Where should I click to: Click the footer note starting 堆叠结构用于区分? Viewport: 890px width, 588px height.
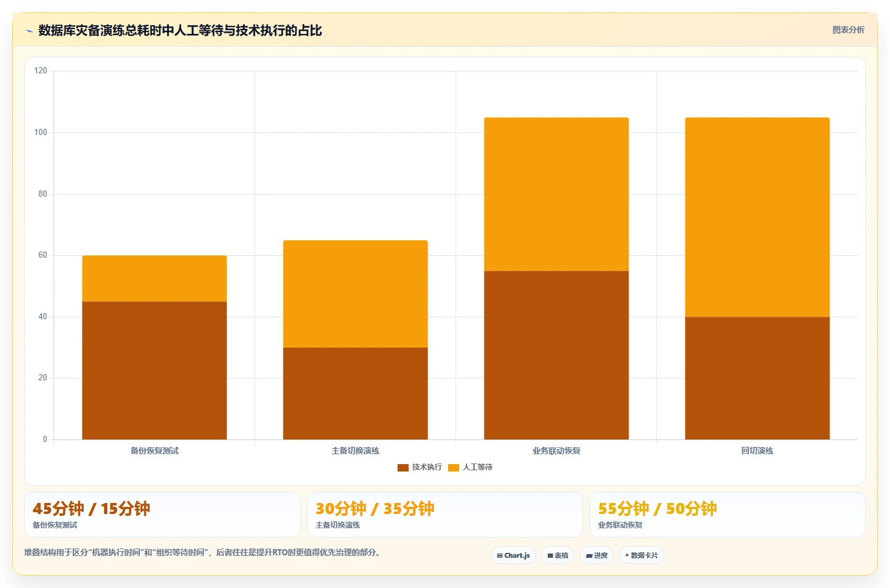click(x=203, y=553)
